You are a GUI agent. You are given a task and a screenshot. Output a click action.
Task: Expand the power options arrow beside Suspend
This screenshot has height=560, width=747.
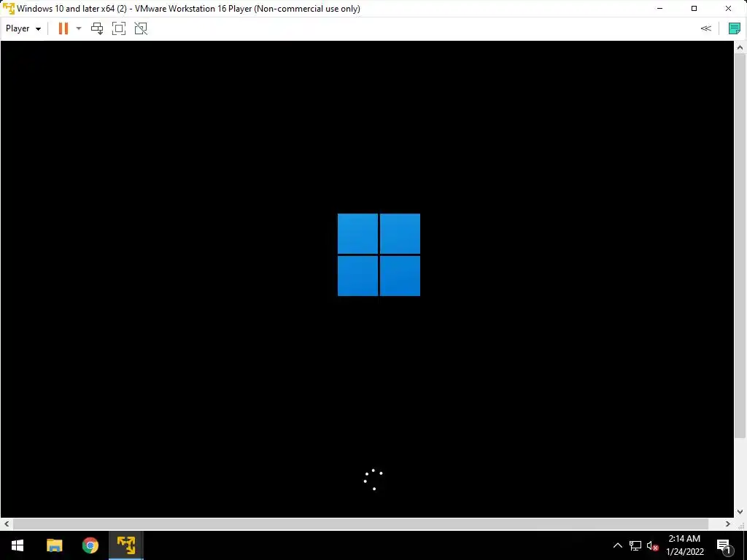click(x=79, y=28)
